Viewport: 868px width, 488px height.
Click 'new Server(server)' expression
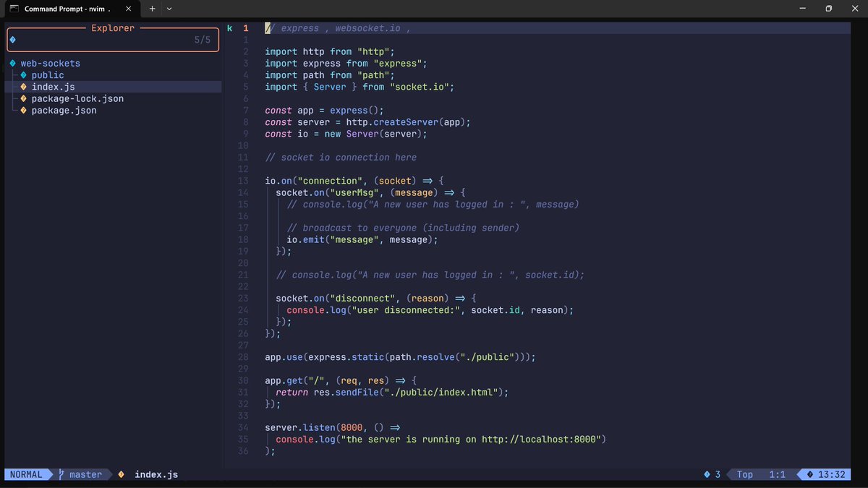(x=373, y=134)
